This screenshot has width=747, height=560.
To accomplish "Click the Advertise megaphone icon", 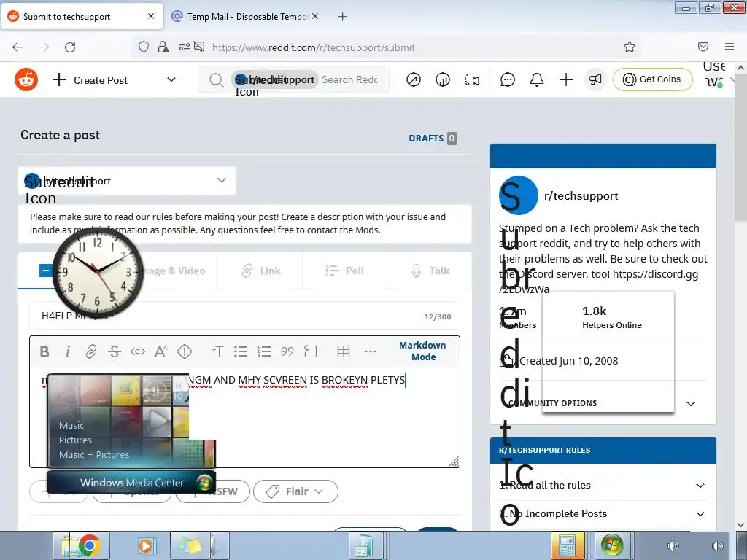I will [595, 79].
